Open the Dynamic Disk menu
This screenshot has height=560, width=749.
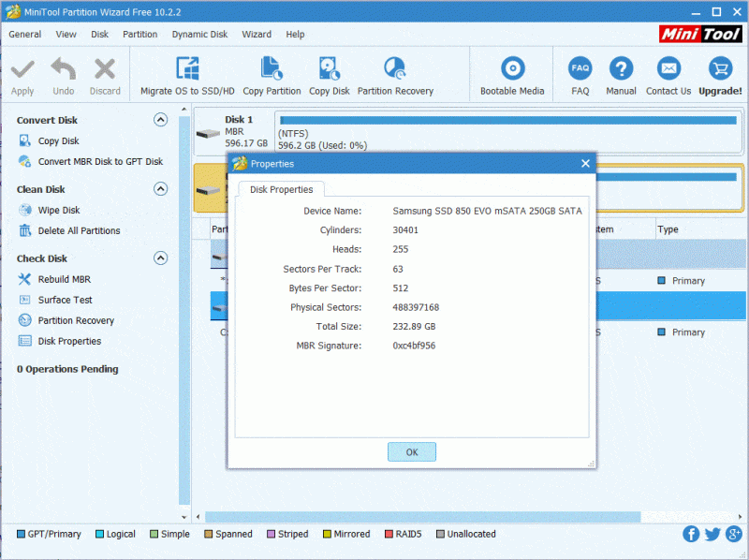(x=199, y=35)
